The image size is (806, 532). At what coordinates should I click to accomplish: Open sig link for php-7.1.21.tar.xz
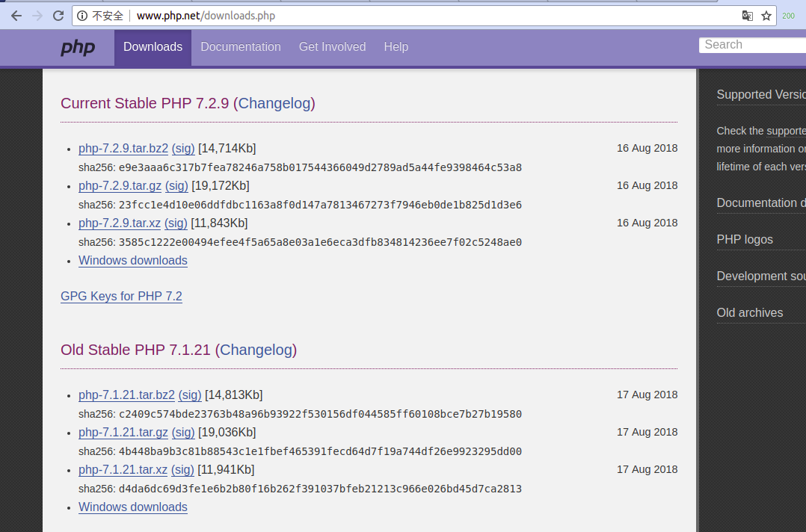click(x=182, y=470)
